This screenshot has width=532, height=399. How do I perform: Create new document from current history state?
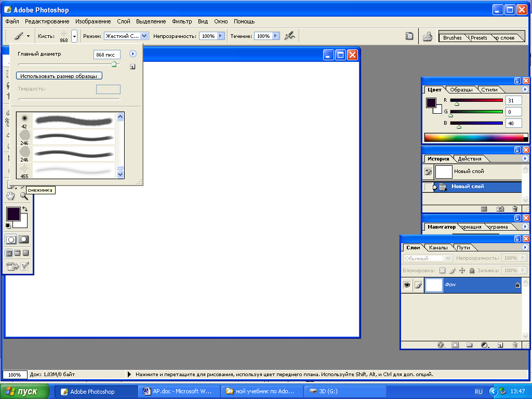484,209
